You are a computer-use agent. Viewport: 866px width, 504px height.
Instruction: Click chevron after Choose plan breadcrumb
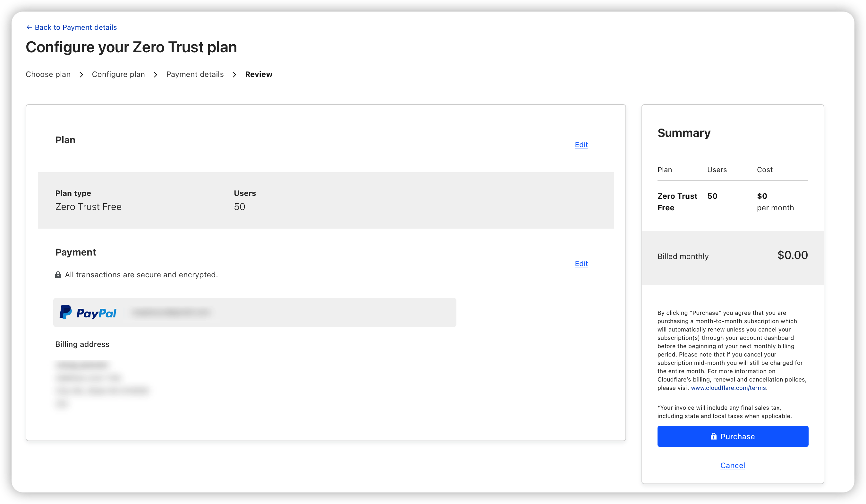tap(81, 75)
